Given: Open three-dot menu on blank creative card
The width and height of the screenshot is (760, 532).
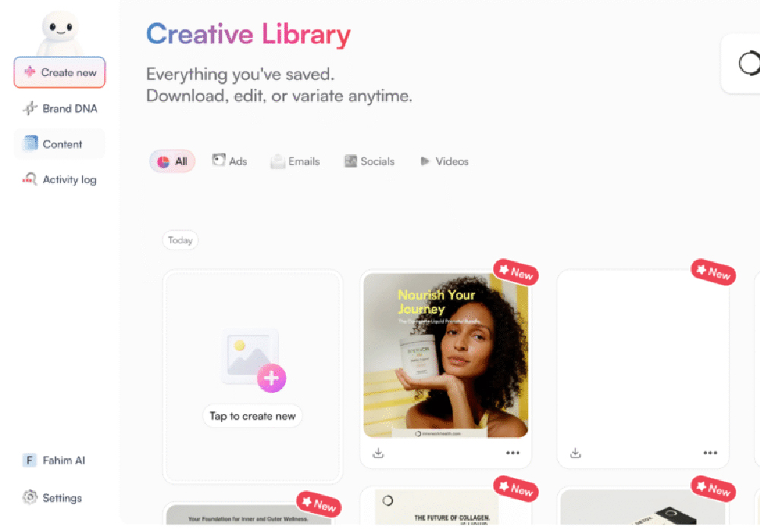Looking at the screenshot, I should pos(710,452).
